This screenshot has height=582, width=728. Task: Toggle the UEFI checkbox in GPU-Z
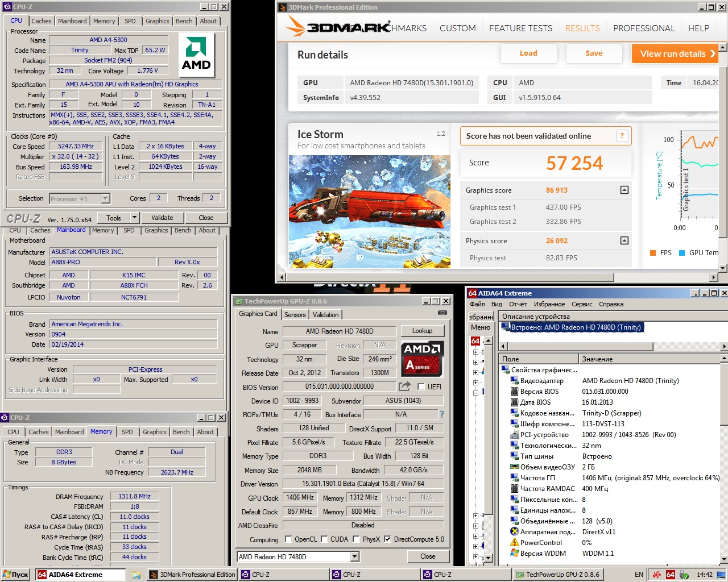click(421, 386)
